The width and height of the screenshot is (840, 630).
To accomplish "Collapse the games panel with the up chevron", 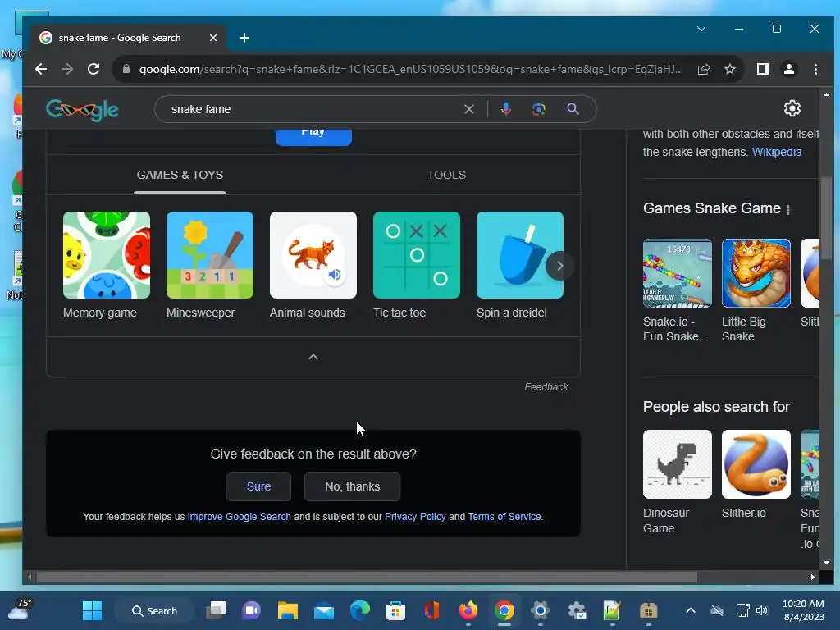I will [x=313, y=357].
